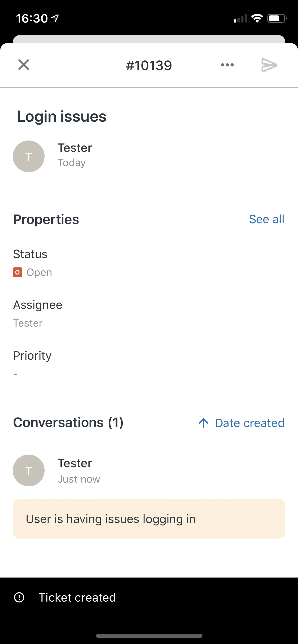Open the 'User is having issues logging in' message

coord(149,519)
